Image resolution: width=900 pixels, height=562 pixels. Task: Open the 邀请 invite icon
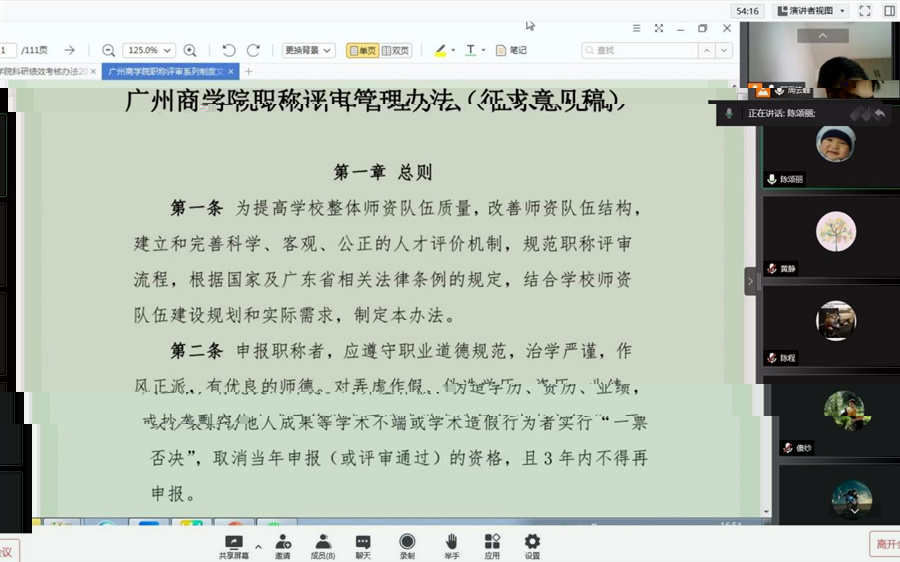[282, 547]
